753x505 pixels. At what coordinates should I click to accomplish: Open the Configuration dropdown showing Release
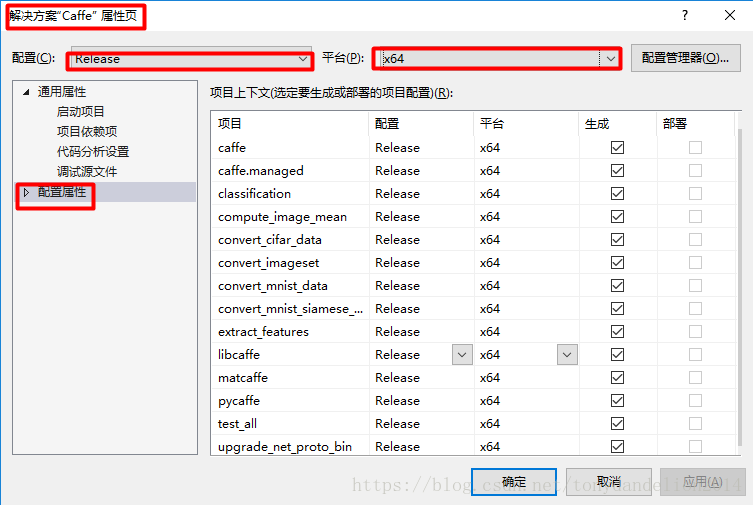[x=191, y=59]
